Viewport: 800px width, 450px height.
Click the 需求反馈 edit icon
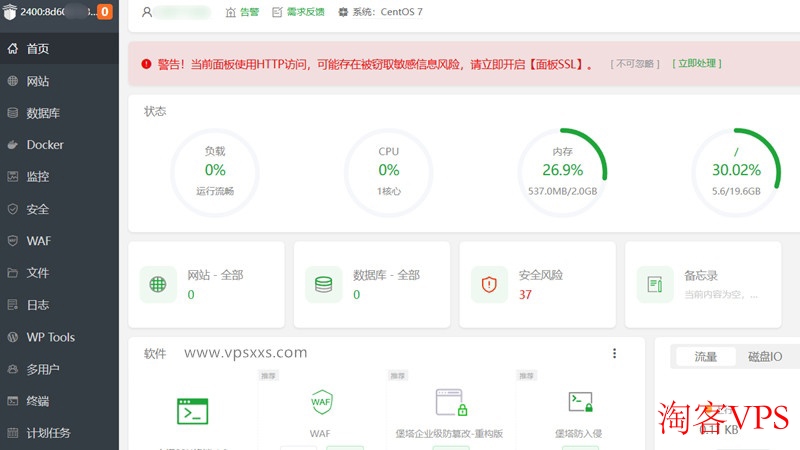[x=277, y=12]
